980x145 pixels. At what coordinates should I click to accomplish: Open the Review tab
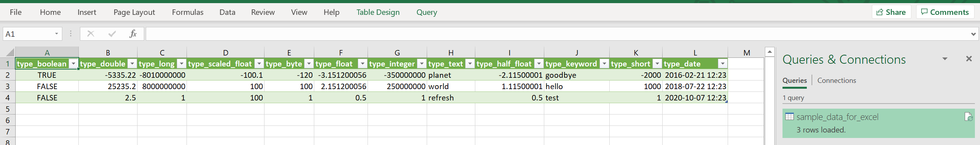coord(263,12)
